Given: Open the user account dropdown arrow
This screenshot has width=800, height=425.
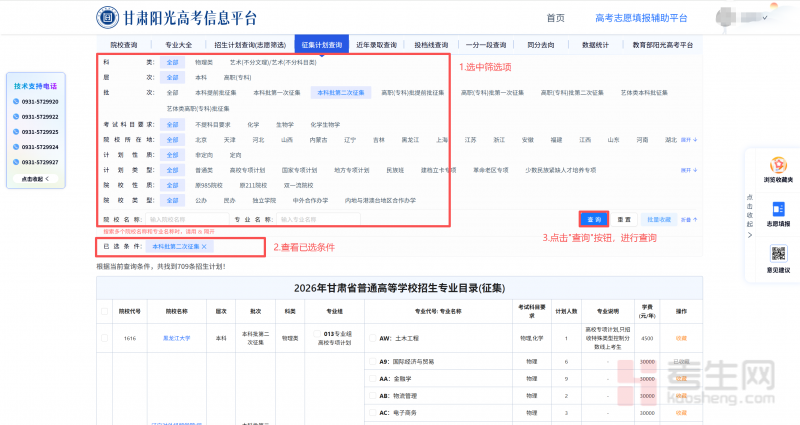Looking at the screenshot, I should tap(764, 18).
